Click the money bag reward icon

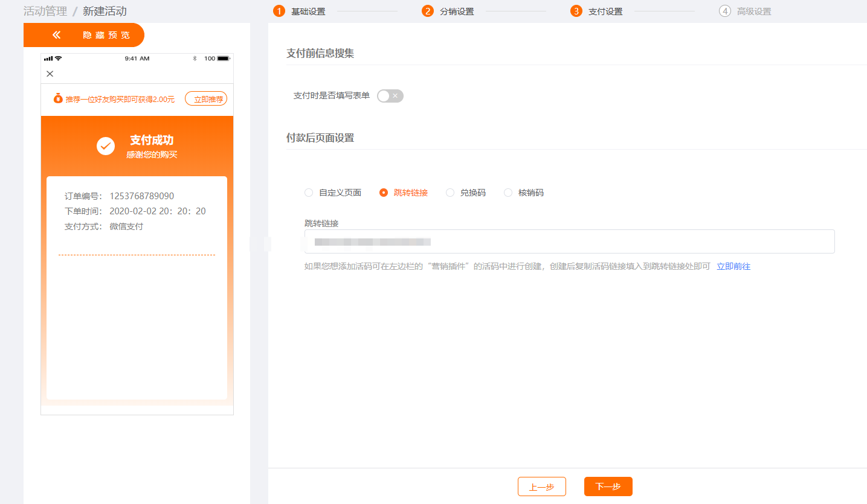pyautogui.click(x=58, y=99)
